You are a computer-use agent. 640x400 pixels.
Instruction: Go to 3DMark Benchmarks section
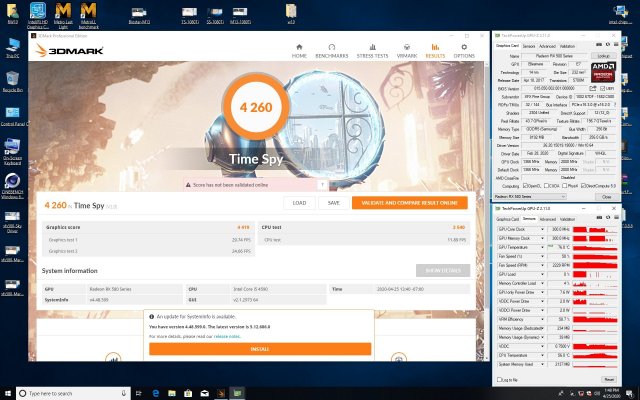[333, 51]
